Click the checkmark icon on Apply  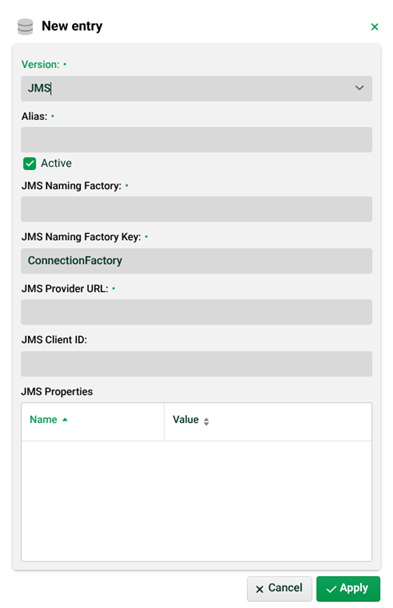point(331,589)
